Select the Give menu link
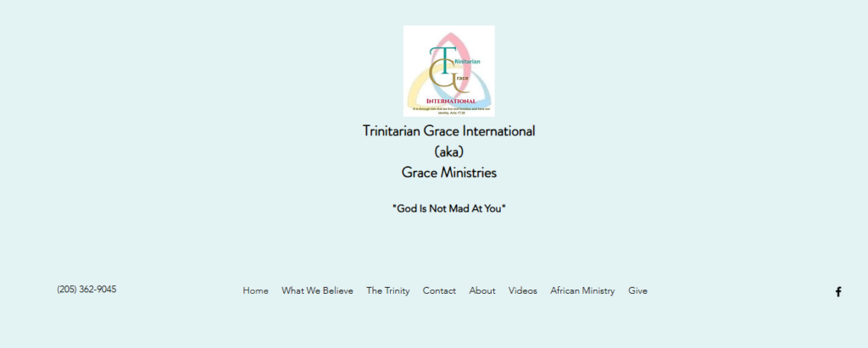The image size is (868, 348). 637,290
